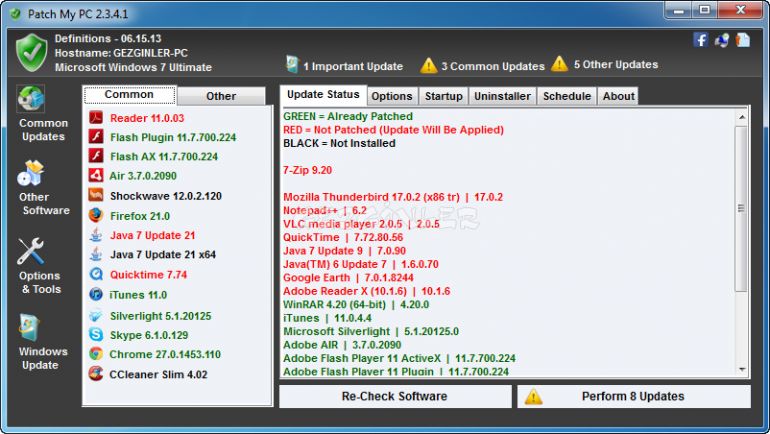Click the 5 Other Updates text
Viewport: 770px width, 434px height.
(616, 64)
